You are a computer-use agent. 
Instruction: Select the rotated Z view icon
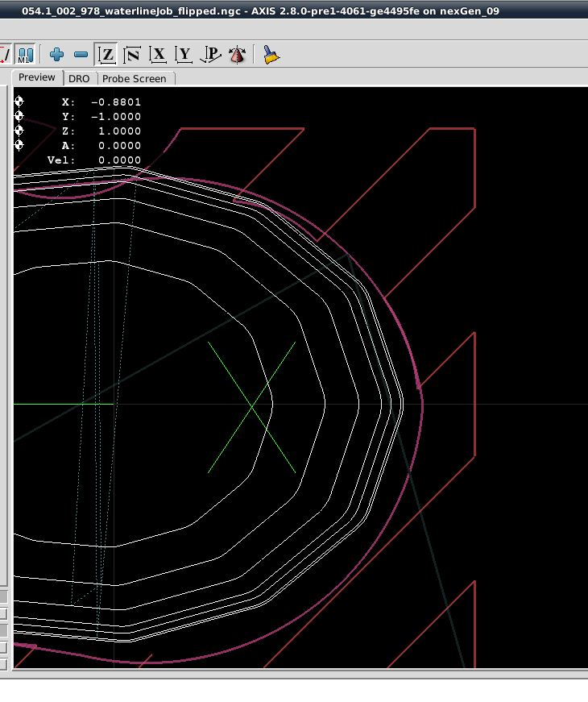click(132, 55)
